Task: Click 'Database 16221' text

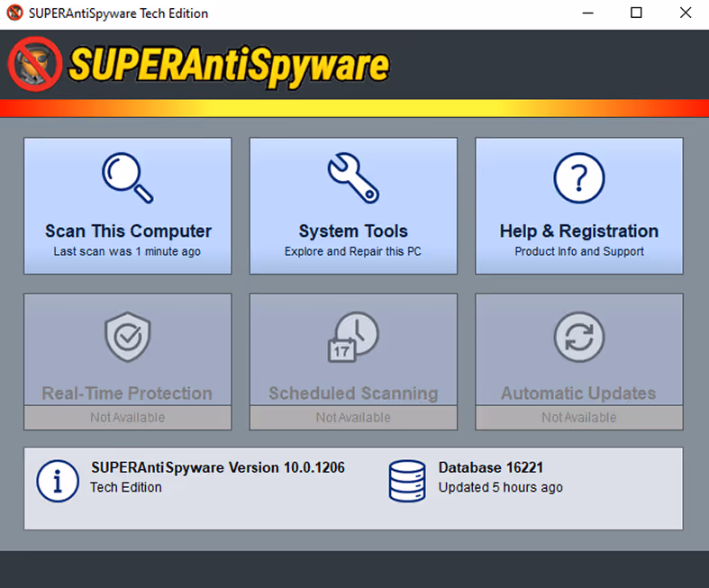Action: point(491,467)
